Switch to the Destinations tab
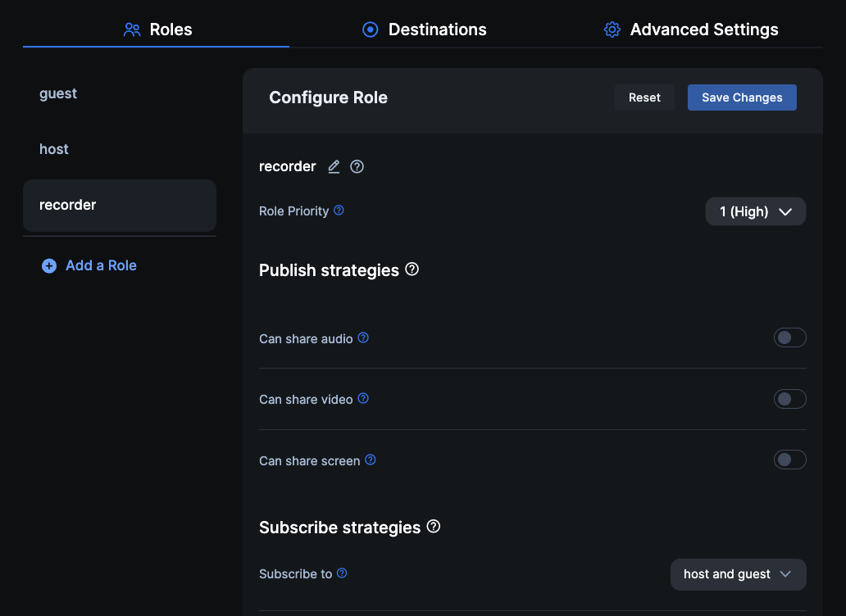 425,29
